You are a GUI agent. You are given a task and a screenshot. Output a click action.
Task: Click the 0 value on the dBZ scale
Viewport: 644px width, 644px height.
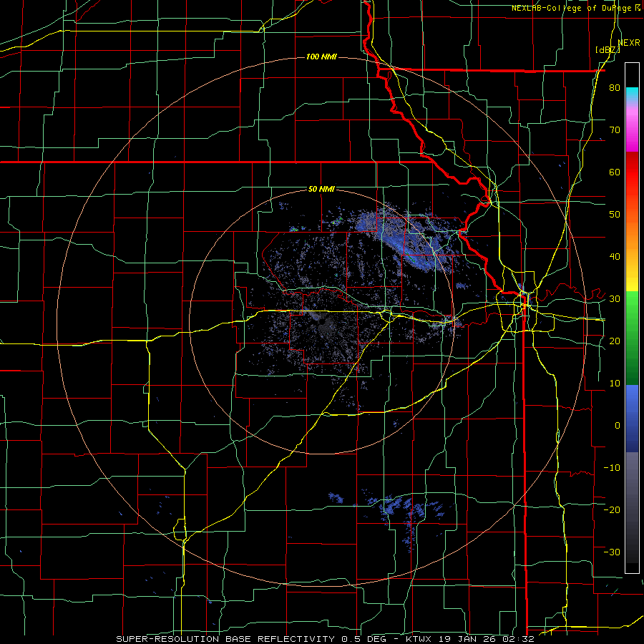(x=618, y=426)
